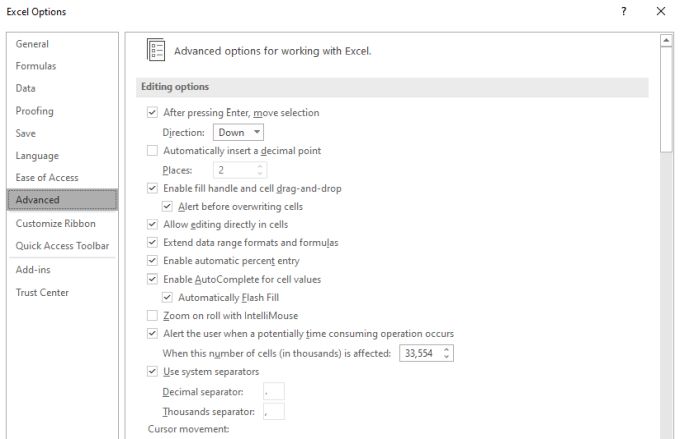
Task: Close the Excel Options dialog
Action: pyautogui.click(x=660, y=11)
